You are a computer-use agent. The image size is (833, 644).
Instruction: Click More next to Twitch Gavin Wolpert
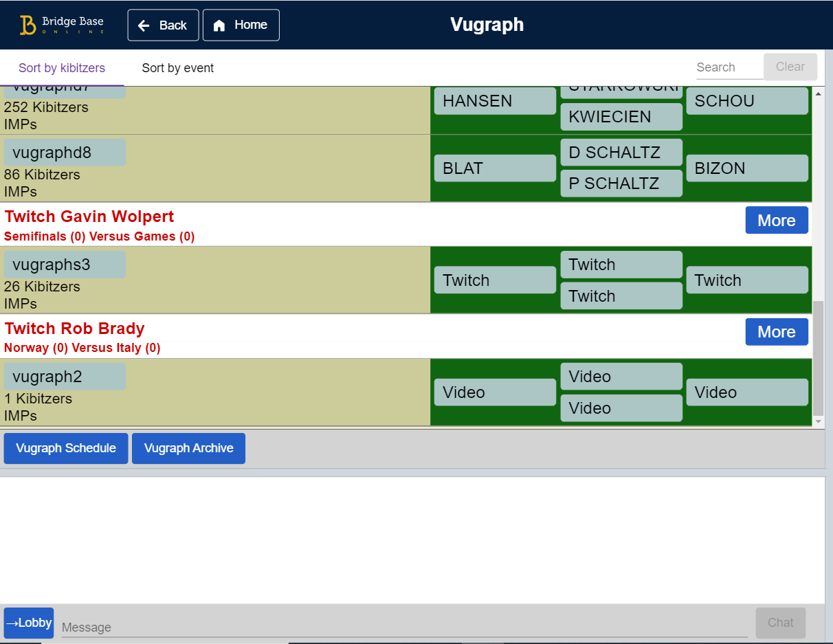point(776,220)
